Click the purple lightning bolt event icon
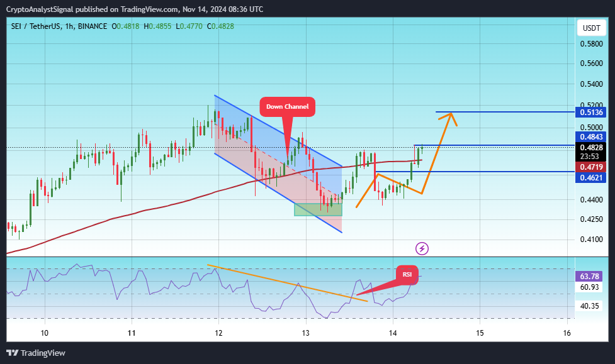 (x=422, y=248)
